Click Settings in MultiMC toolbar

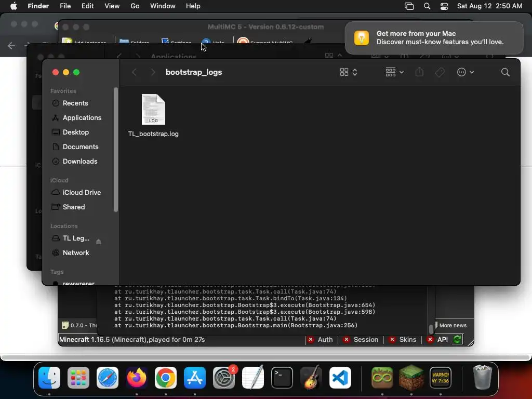(177, 42)
